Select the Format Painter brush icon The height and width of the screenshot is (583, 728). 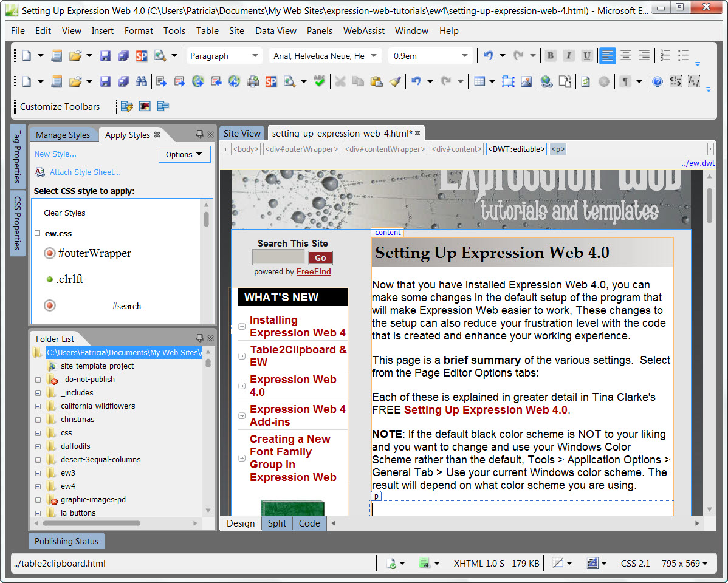tap(394, 82)
